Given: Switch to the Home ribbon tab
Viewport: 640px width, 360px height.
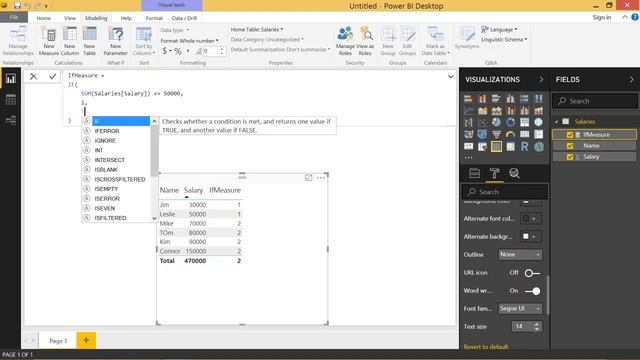Looking at the screenshot, I should coord(44,18).
